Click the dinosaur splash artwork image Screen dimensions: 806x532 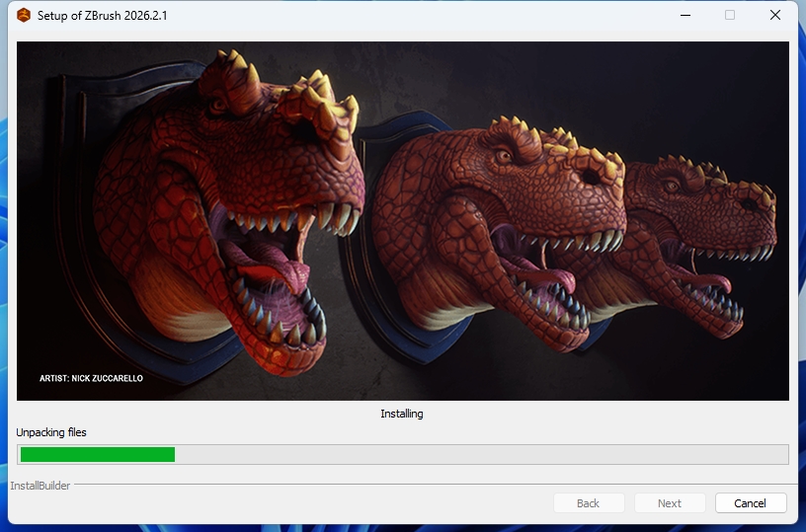[x=402, y=221]
